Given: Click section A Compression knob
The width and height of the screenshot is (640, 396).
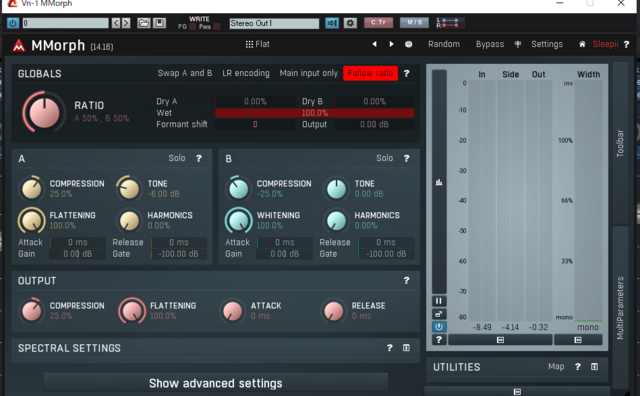Looking at the screenshot, I should click(x=32, y=189).
